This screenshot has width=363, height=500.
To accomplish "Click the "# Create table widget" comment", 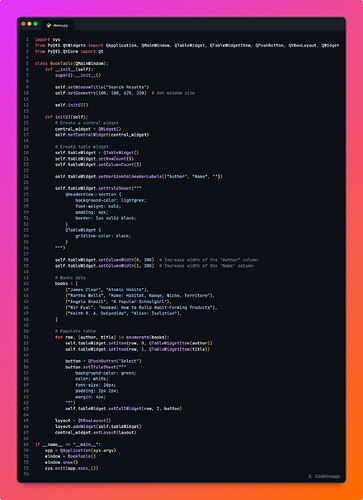I will (82, 147).
